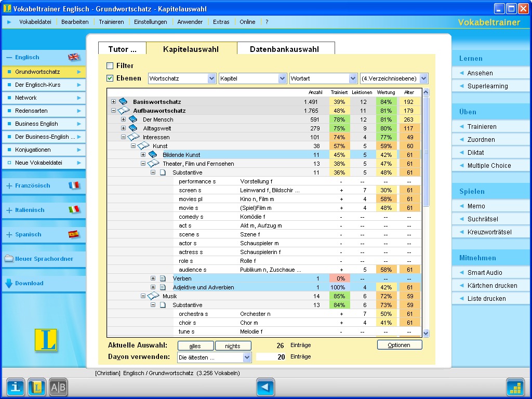Click the Neuer Sprachordner folder icon
This screenshot has width=532, height=399.
(x=9, y=259)
